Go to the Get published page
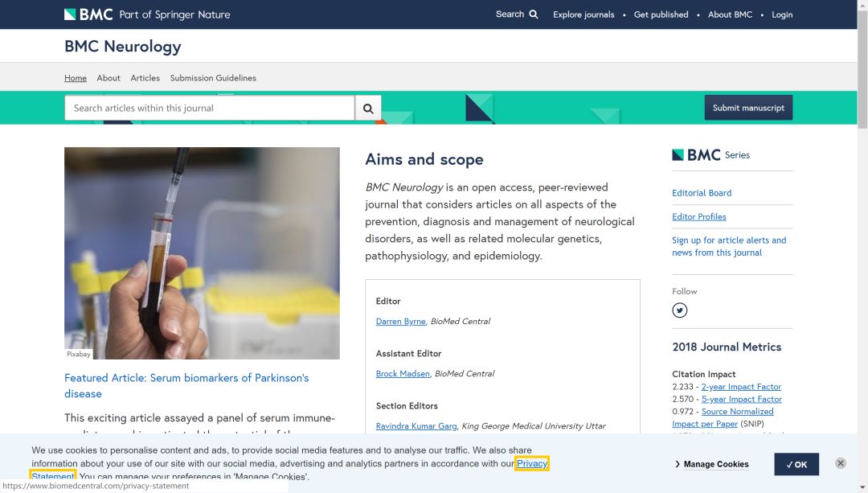The height and width of the screenshot is (493, 868). 661,14
